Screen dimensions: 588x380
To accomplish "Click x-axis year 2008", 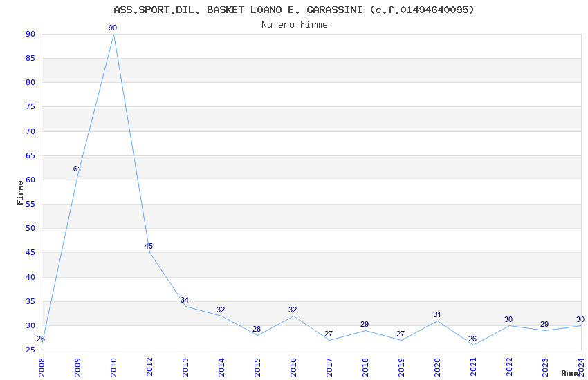I will point(42,368).
